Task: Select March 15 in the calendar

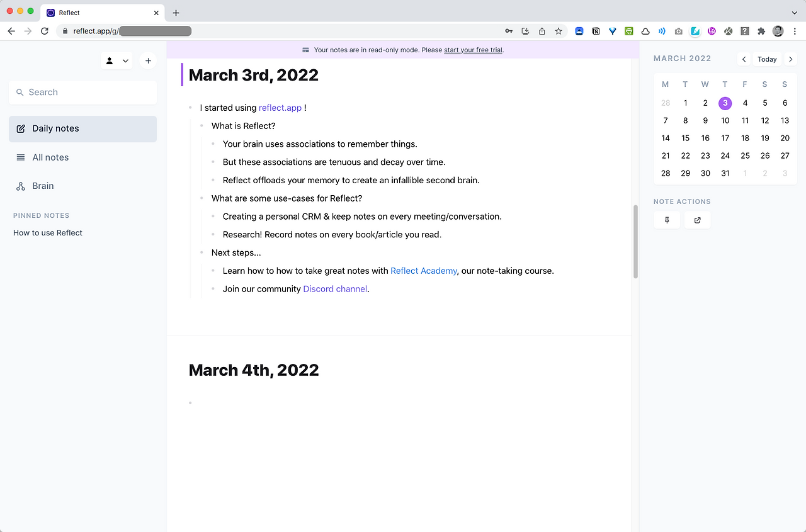Action: pyautogui.click(x=686, y=138)
